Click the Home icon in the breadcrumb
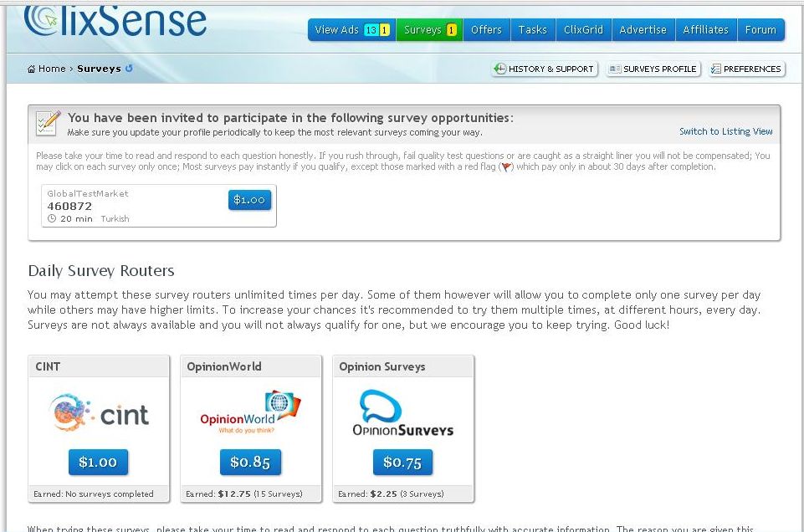 pos(33,69)
